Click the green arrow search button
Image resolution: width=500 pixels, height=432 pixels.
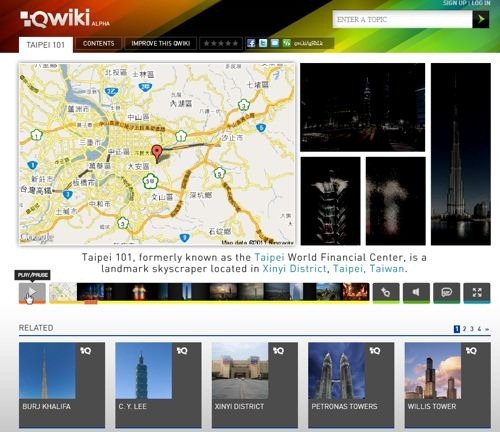(x=481, y=19)
